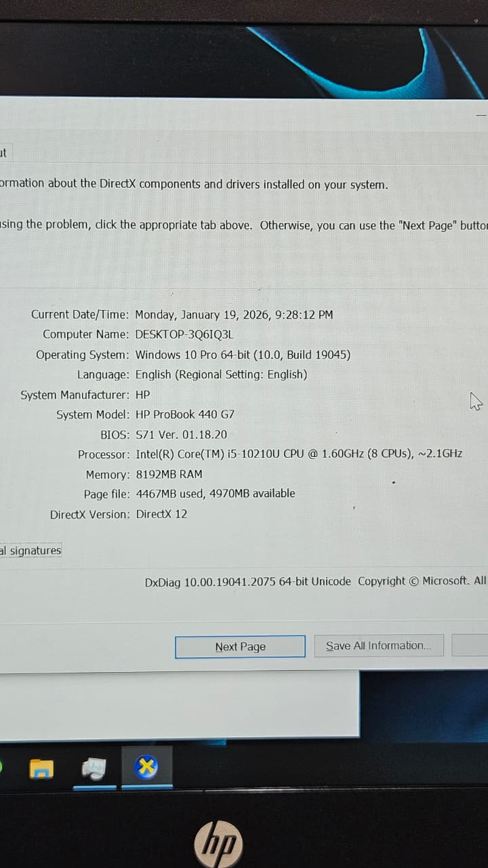488x868 pixels.
Task: Click the partially visible button right of Save All Information
Action: (470, 646)
